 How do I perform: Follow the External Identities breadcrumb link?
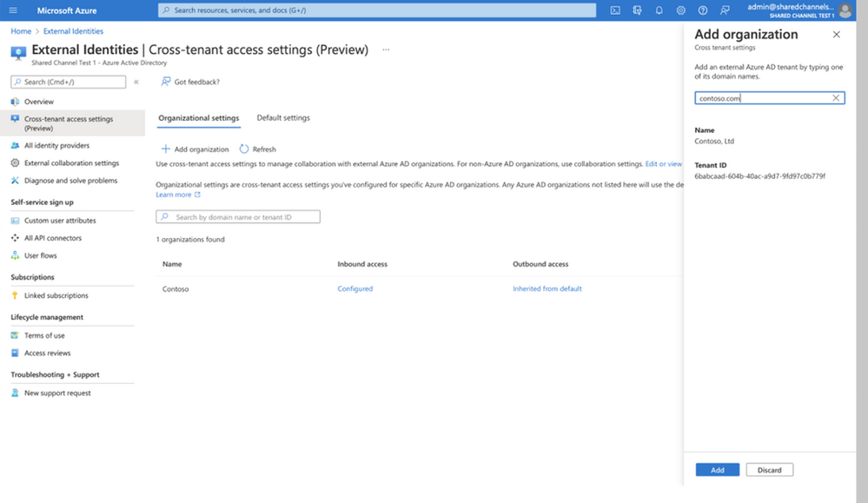(73, 31)
